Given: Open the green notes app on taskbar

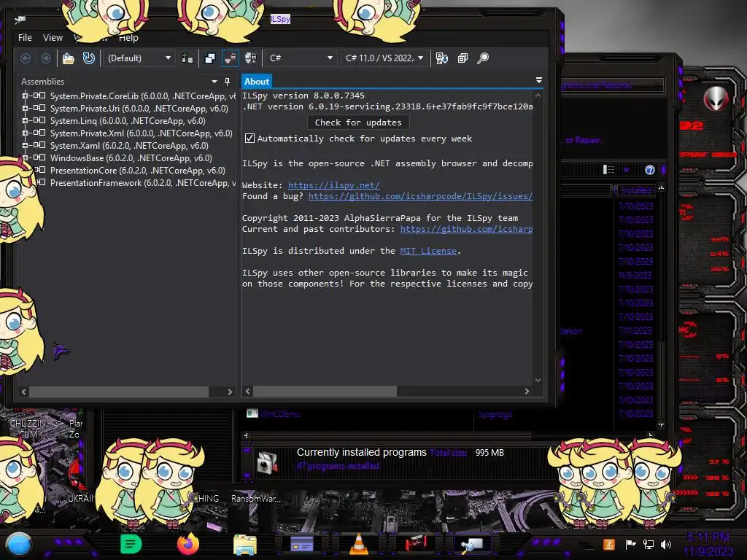Looking at the screenshot, I should click(x=131, y=544).
